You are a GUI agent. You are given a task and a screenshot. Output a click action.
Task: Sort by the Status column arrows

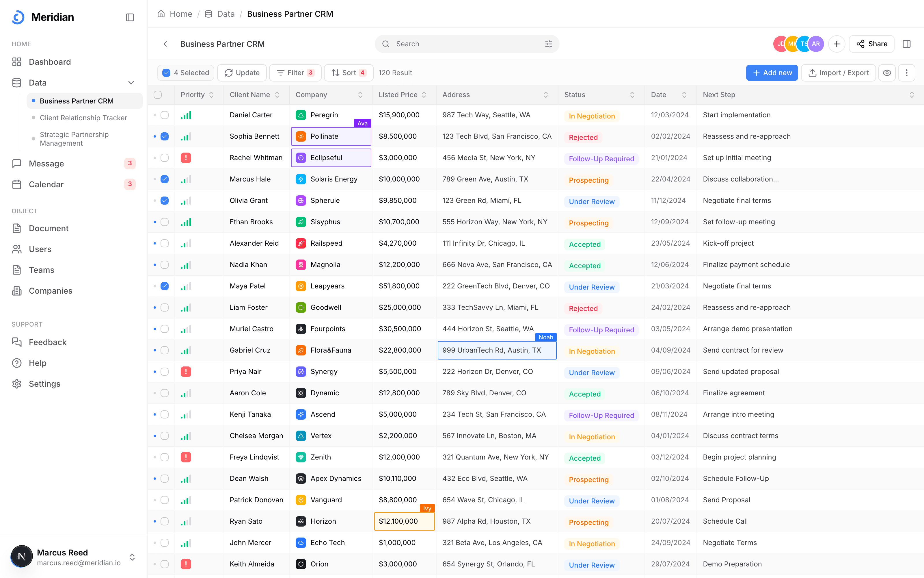(x=632, y=95)
